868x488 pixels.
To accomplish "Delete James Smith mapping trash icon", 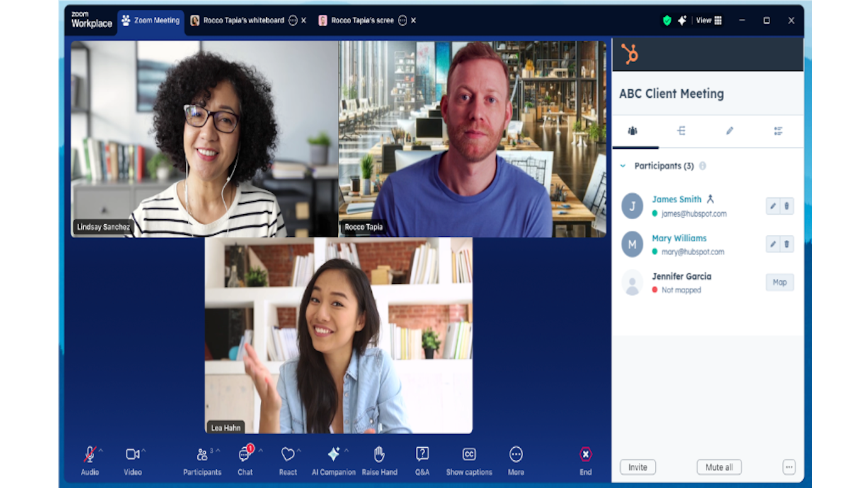I will [x=787, y=206].
